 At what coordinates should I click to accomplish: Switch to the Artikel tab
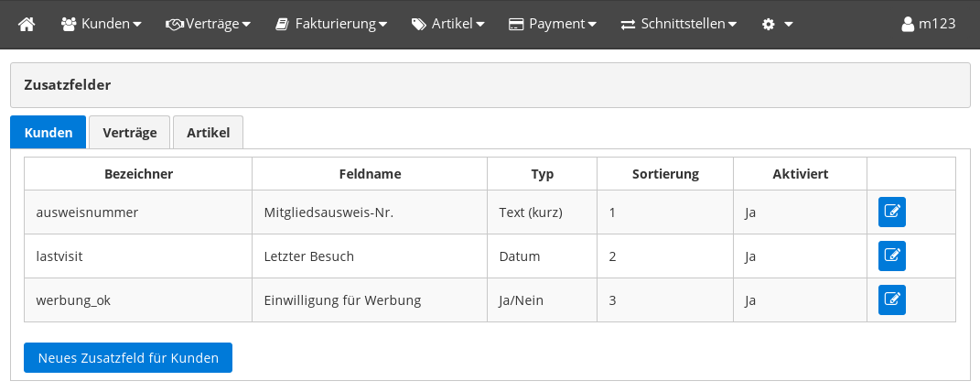(208, 133)
